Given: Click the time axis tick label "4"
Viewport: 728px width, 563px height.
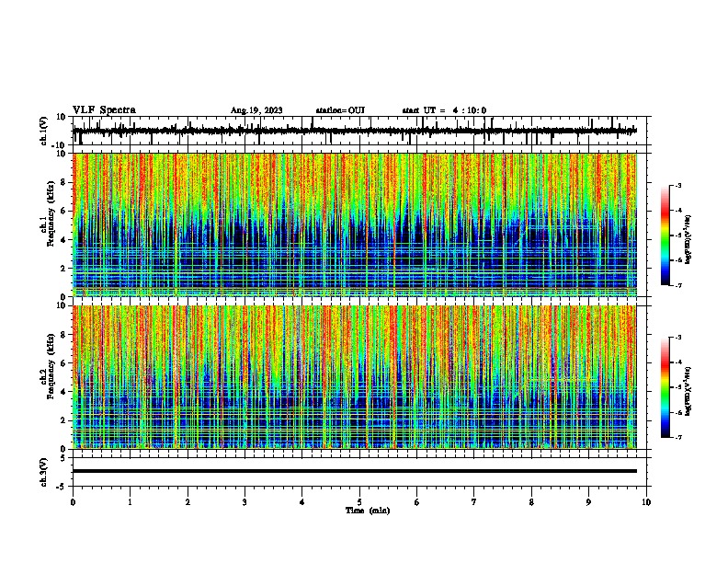Looking at the screenshot, I should [x=302, y=502].
